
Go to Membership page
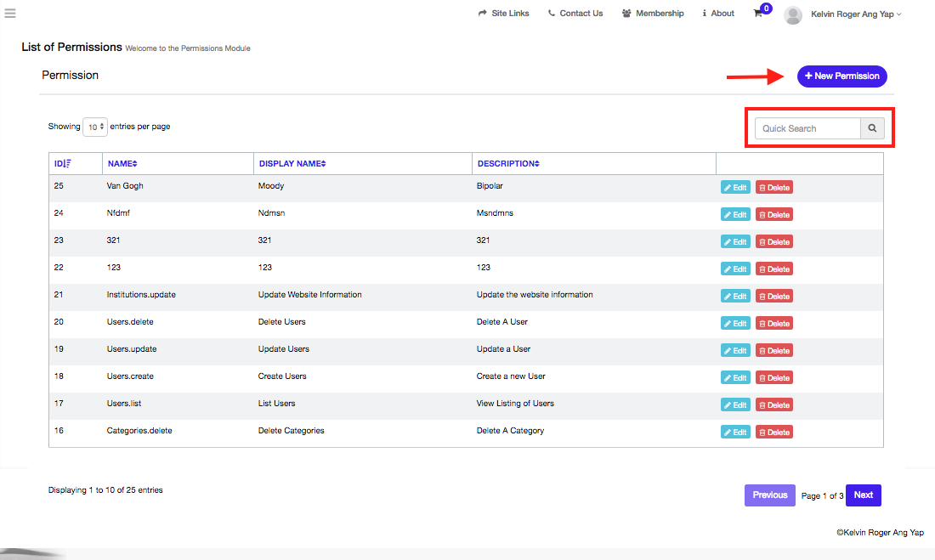coord(653,14)
